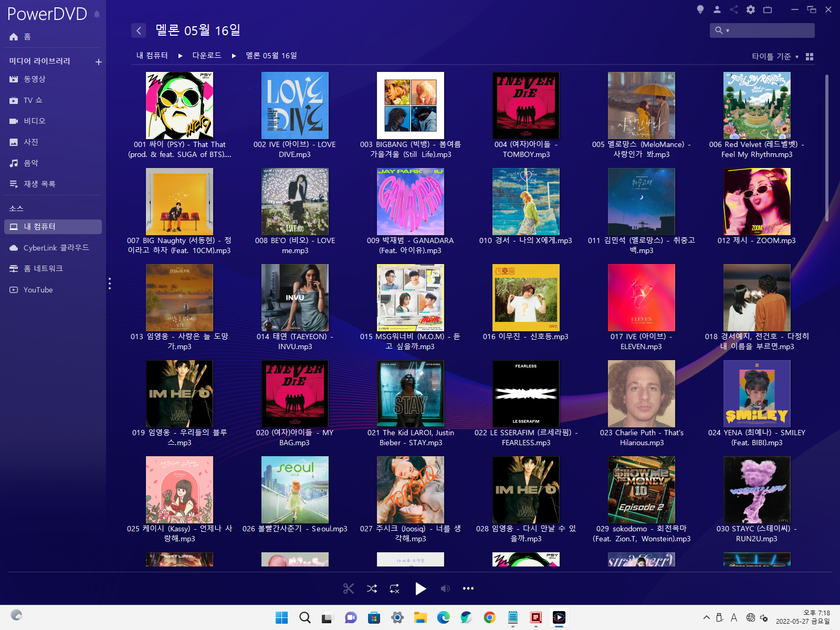Click the share icon in title bar
This screenshot has width=840, height=630.
(x=734, y=9)
